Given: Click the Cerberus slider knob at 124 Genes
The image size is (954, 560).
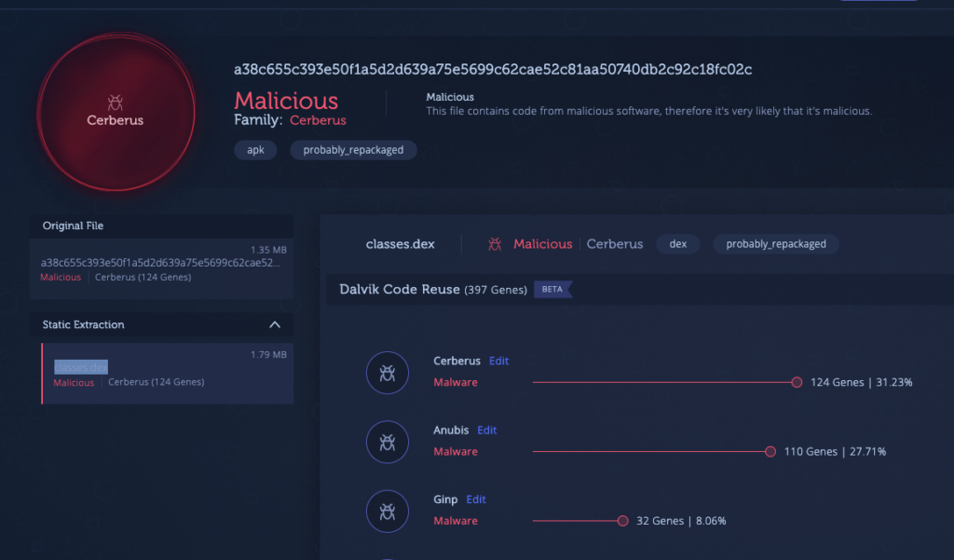Looking at the screenshot, I should pyautogui.click(x=797, y=382).
